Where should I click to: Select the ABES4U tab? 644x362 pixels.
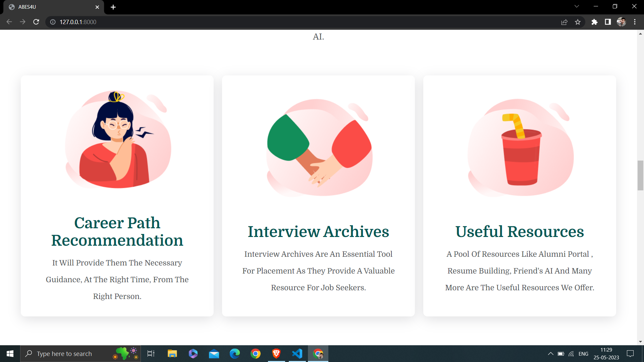coord(50,7)
